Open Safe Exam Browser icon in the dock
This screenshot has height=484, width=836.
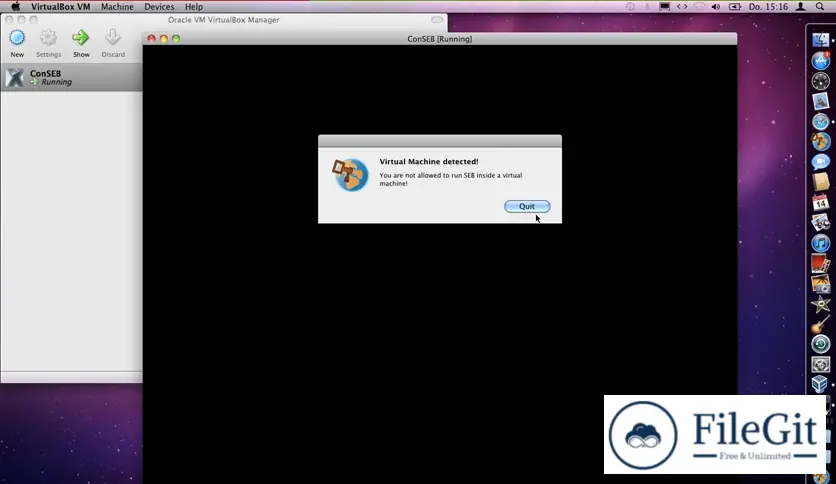(821, 141)
